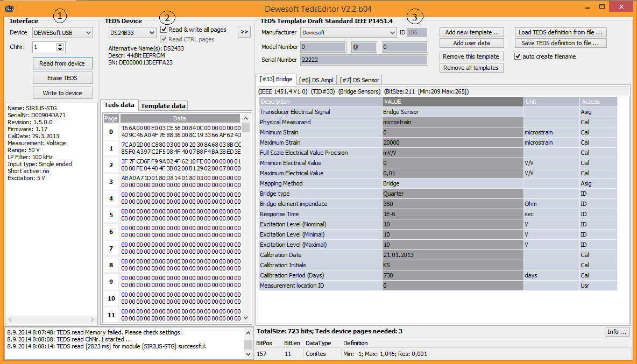The image size is (637, 364).
Task: Open the [#7] DS Sensor tab
Action: click(359, 80)
